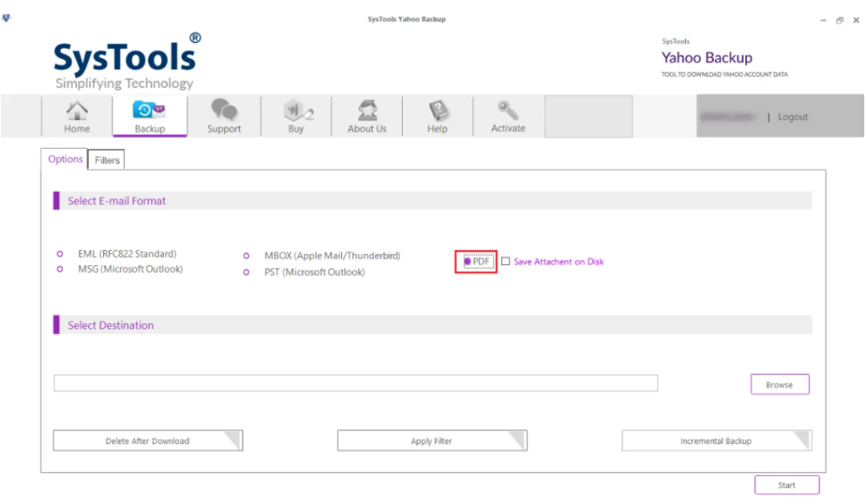Click "TOOL TO DOWNLOAD YAHOO ACCOUNT DATA" text

click(724, 74)
